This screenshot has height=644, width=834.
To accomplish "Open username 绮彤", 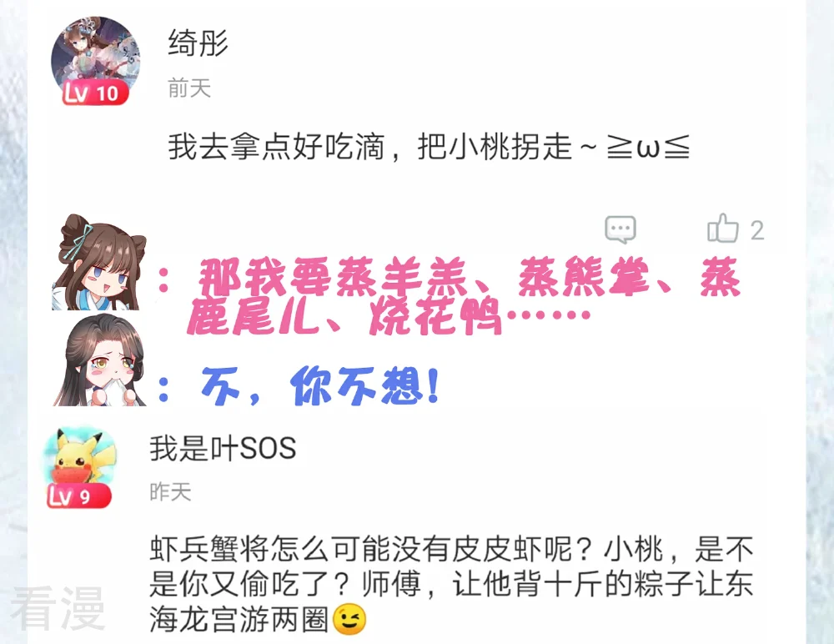I will pyautogui.click(x=198, y=43).
